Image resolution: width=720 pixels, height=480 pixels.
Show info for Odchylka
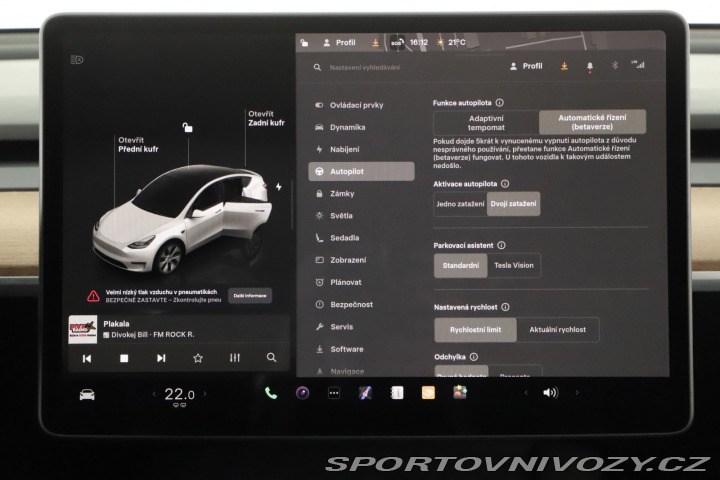[474, 357]
